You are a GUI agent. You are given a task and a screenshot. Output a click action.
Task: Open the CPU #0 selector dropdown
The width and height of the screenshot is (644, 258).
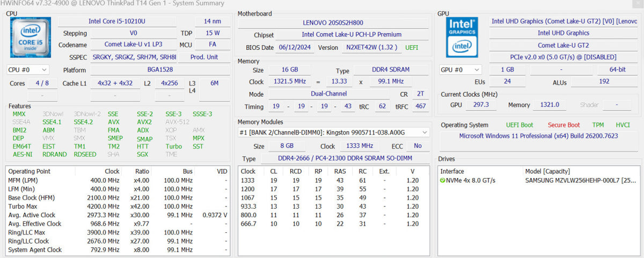pos(28,70)
